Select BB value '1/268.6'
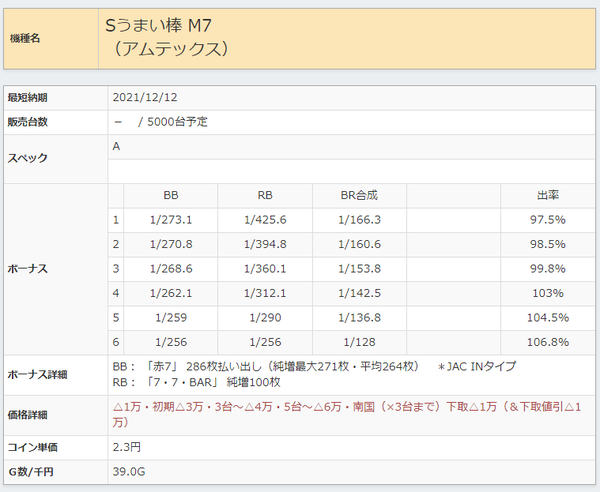Viewport: 600px width, 492px height. pos(171,269)
